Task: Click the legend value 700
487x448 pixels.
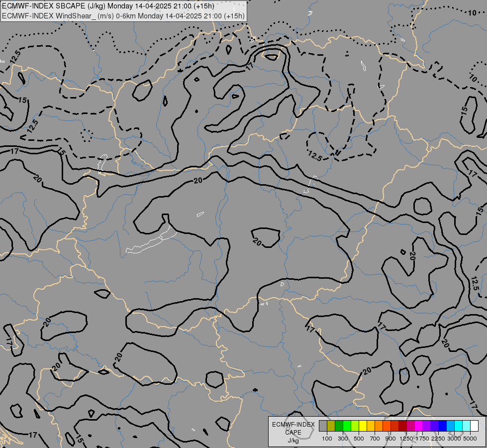Action: click(x=375, y=439)
